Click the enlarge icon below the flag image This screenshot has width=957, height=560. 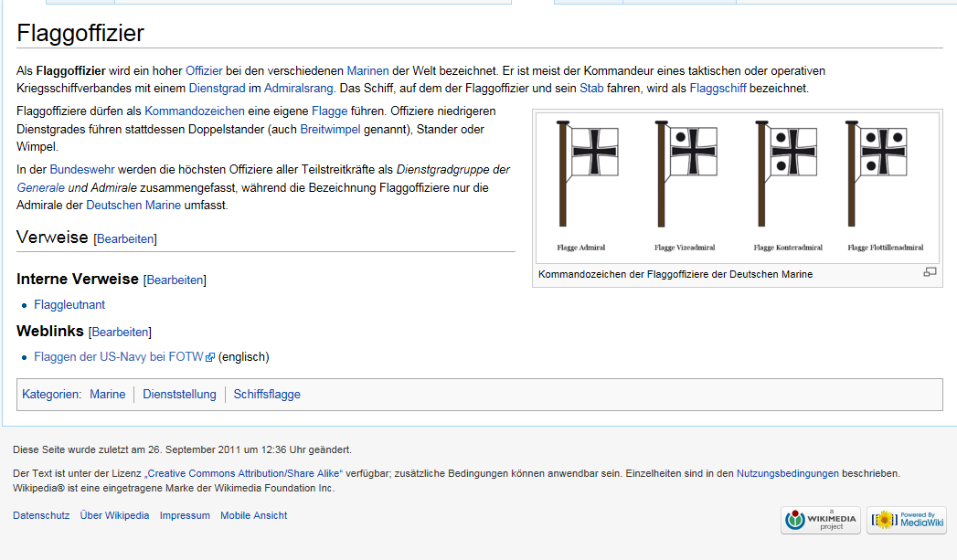930,272
